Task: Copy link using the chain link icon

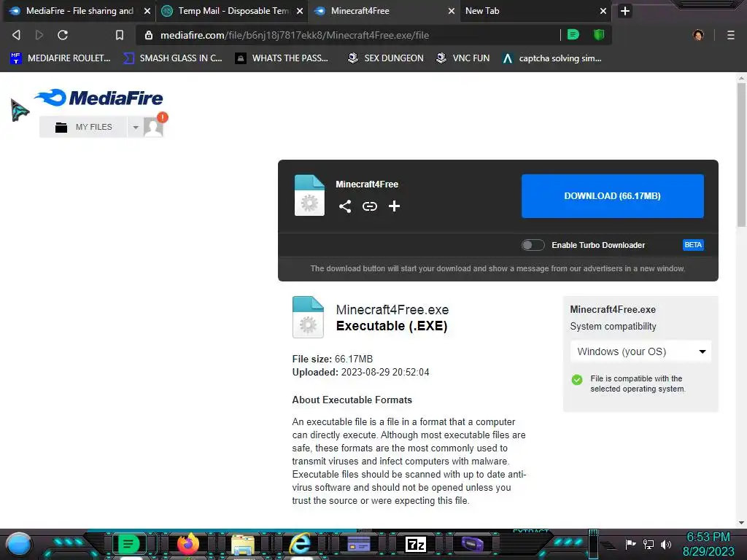Action: point(370,206)
